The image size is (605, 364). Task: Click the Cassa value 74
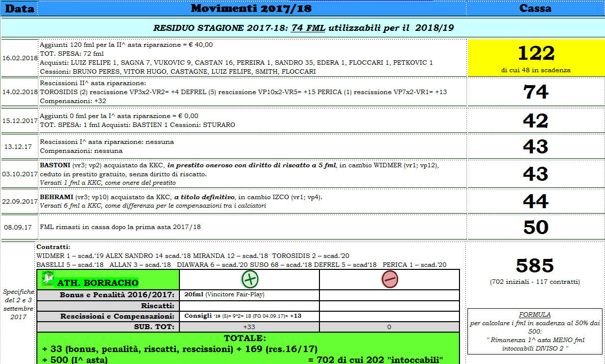coord(536,93)
